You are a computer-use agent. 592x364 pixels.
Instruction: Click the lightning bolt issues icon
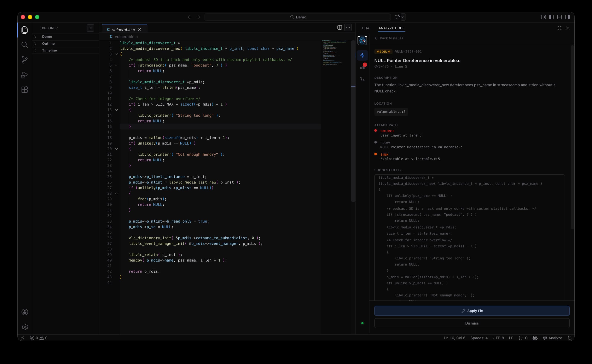[362, 55]
